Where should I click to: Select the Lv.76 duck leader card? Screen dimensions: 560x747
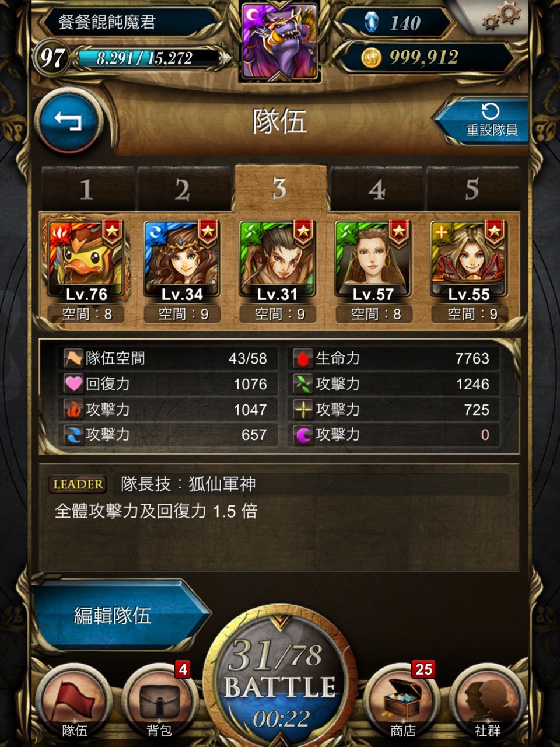point(86,260)
